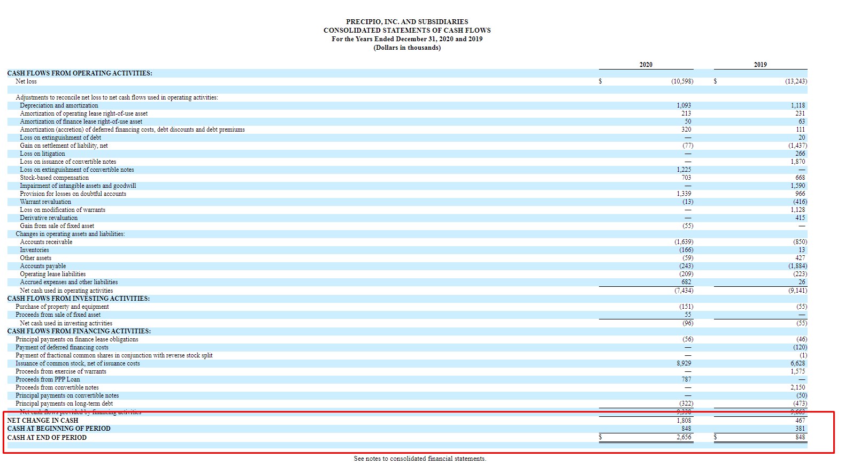Select the Cash Flows From Financing Activities heading
868x465 pixels.
[79, 331]
